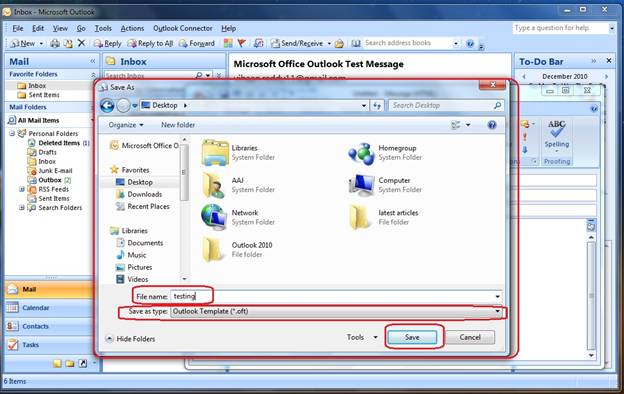Expand the Search Folders node
624x394 pixels.
(x=21, y=207)
